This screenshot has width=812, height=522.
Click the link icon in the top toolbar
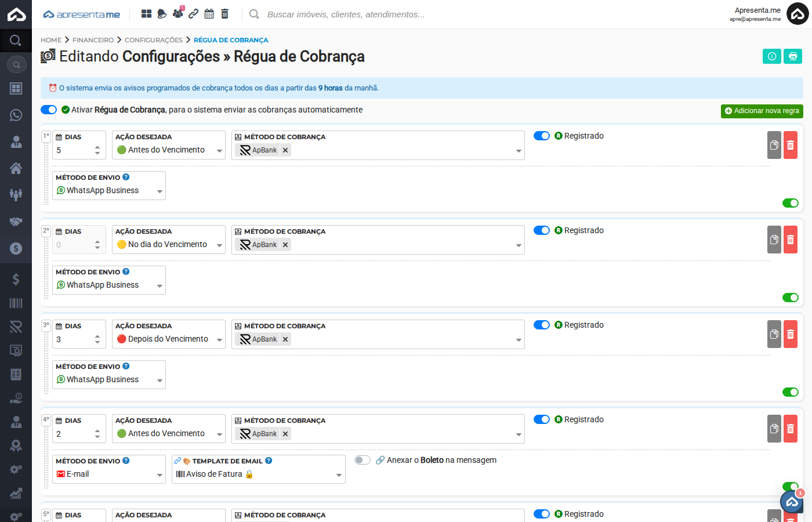click(x=193, y=13)
